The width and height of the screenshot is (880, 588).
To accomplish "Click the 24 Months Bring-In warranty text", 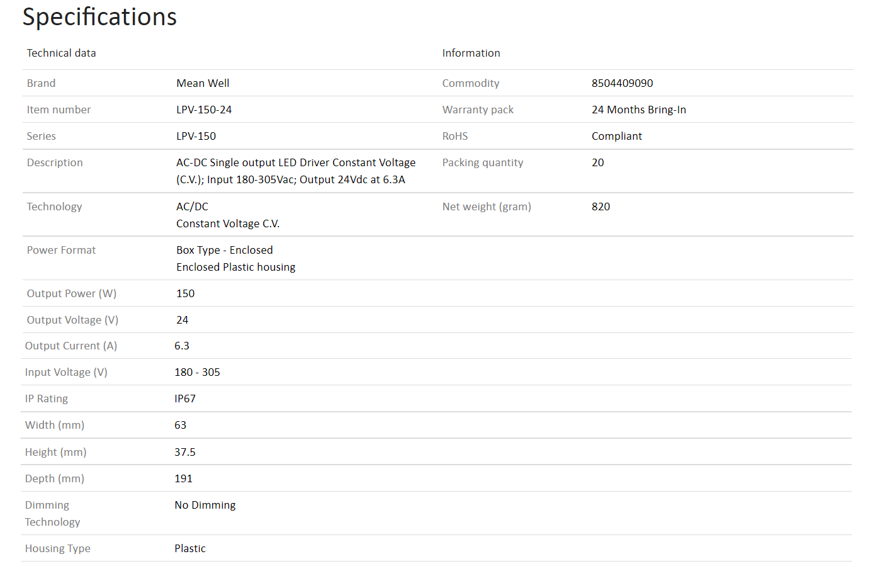I will tap(638, 110).
